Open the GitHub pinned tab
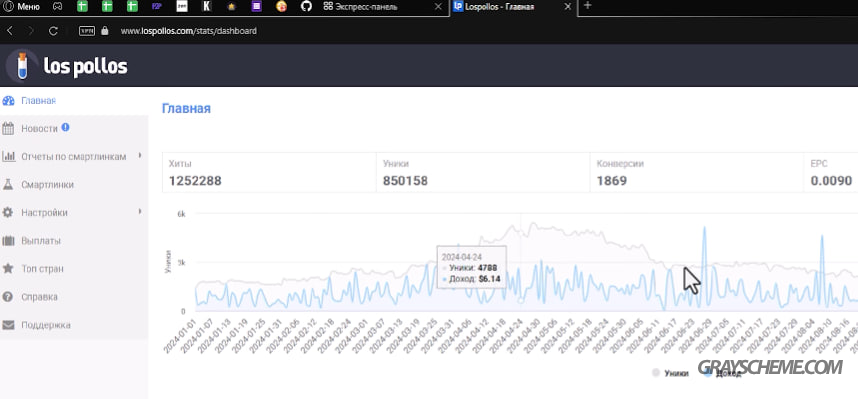Screen dimensions: 858x399 (306, 7)
